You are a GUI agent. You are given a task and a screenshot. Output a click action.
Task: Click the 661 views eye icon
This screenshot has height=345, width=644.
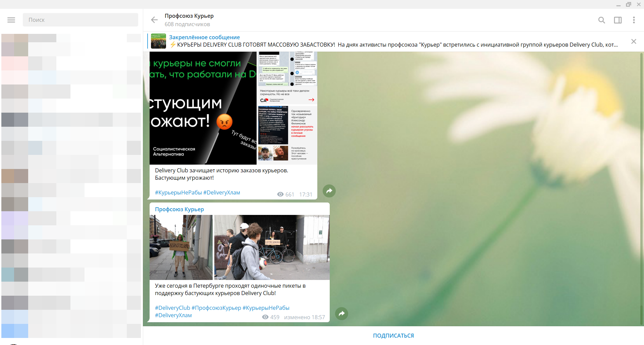click(x=280, y=194)
